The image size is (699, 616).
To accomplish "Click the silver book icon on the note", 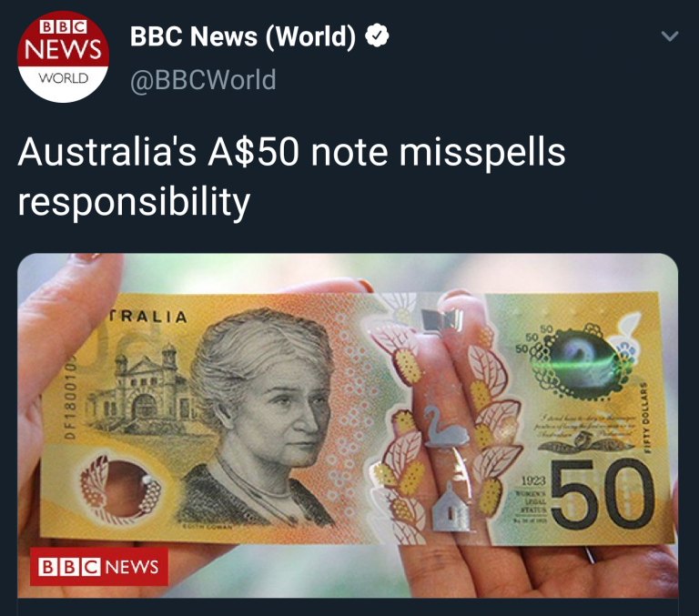I will [x=442, y=320].
